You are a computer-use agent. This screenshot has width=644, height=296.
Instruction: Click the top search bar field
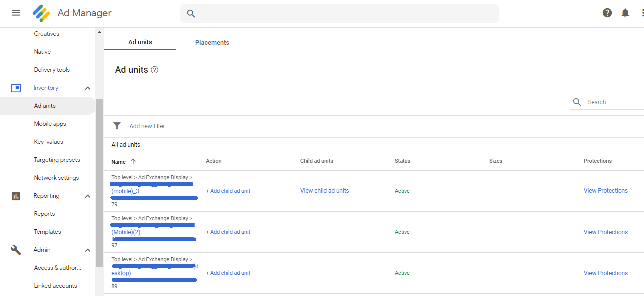[x=340, y=13]
